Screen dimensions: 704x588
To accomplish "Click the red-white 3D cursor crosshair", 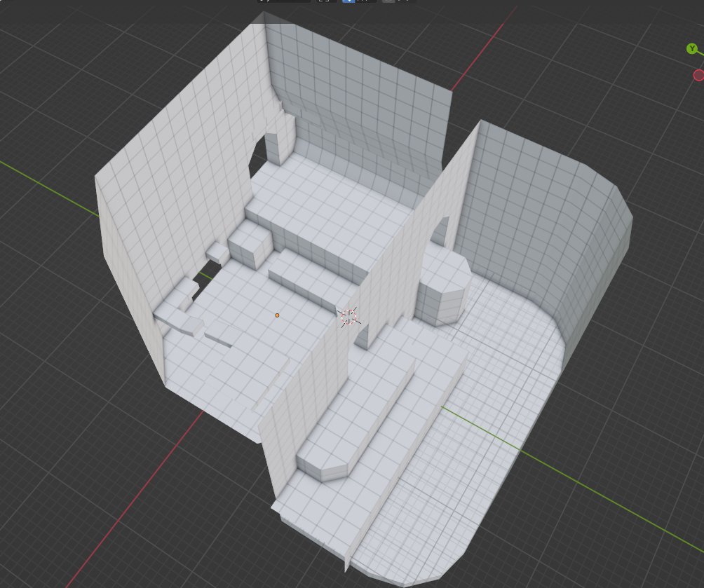I will (349, 317).
